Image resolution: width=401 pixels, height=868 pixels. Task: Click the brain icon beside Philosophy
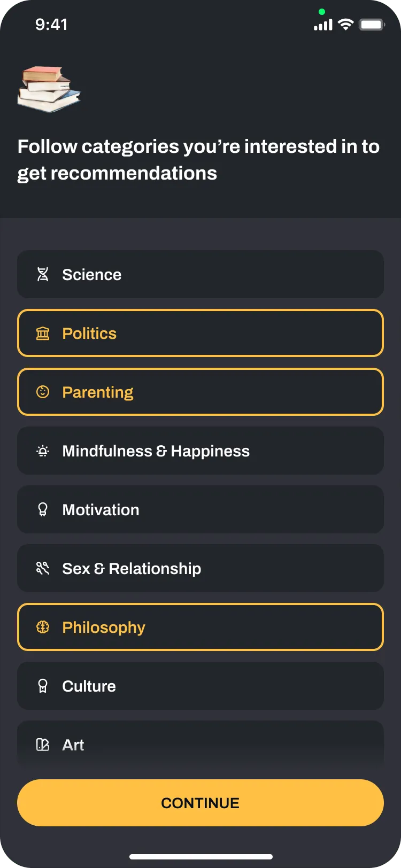click(x=43, y=627)
